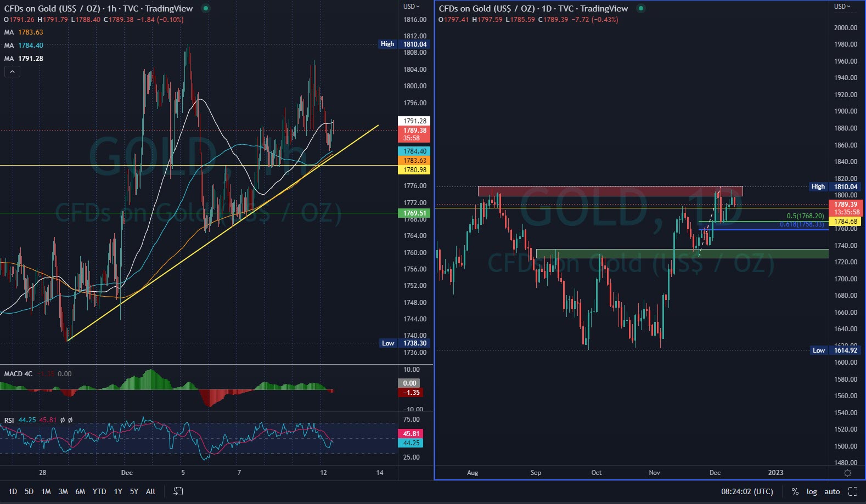Select the 1D date range
The width and height of the screenshot is (866, 504).
pos(13,491)
